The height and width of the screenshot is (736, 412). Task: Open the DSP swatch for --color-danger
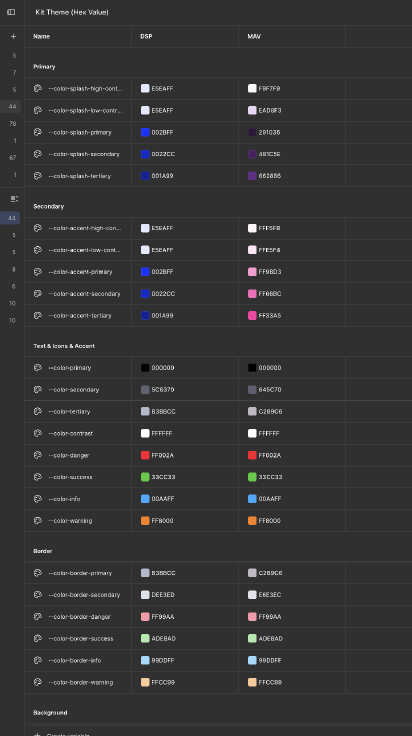pos(145,455)
